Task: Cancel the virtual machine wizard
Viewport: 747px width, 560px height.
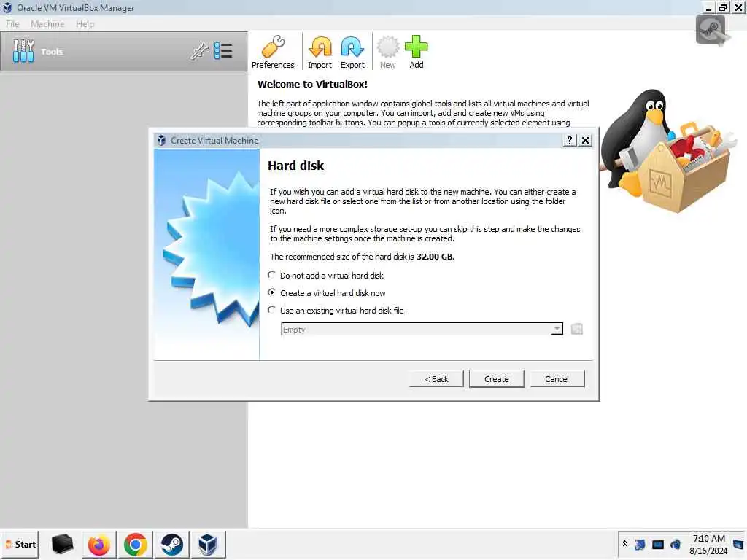Action: click(x=557, y=379)
